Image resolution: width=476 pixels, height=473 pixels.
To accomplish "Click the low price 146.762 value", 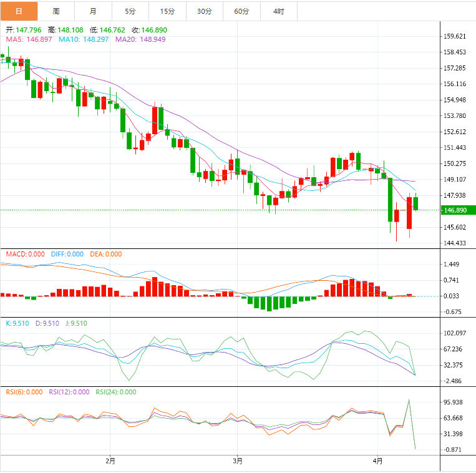I will 112,30.
